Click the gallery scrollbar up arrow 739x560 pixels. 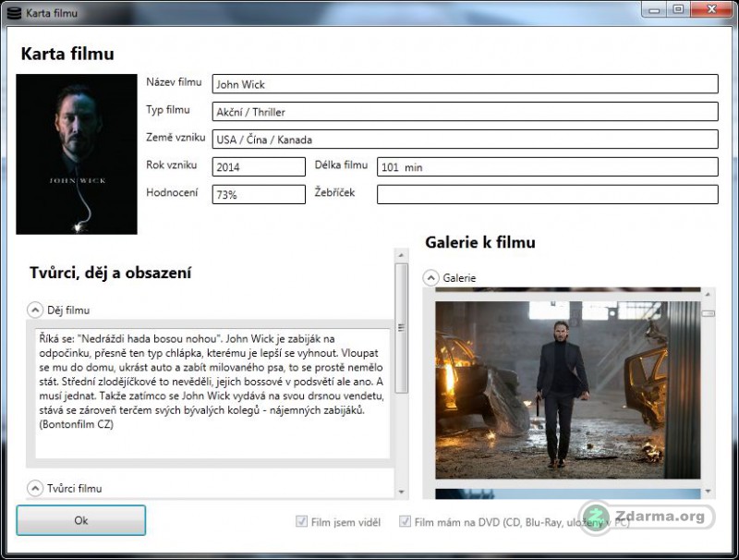(708, 294)
